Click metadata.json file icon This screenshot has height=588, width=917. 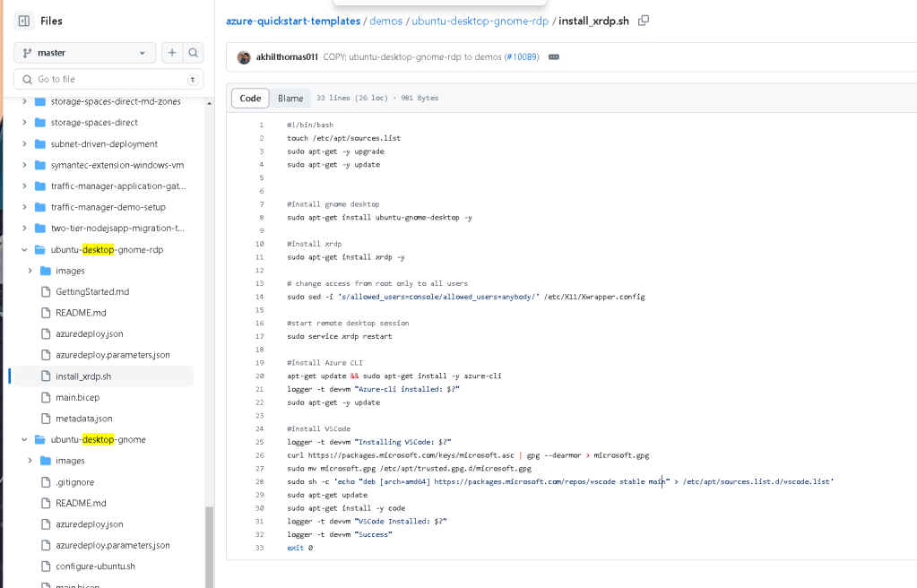coord(46,419)
